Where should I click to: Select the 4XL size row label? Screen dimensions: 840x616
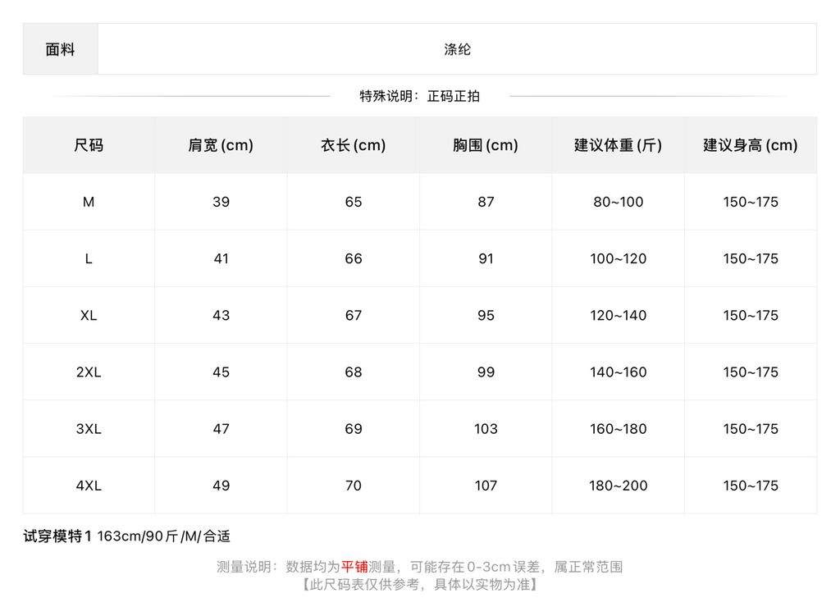89,486
